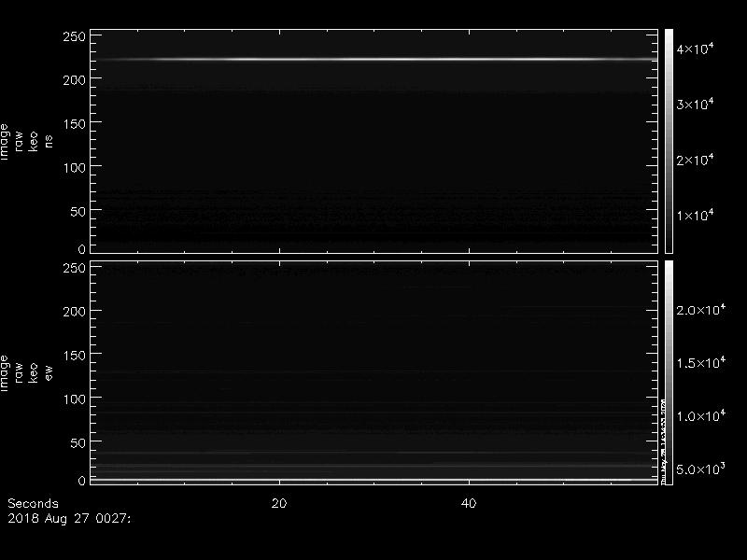747x560 pixels.
Task: Click the 1.0×10⁴ lower colorbar label
Action: [x=701, y=415]
